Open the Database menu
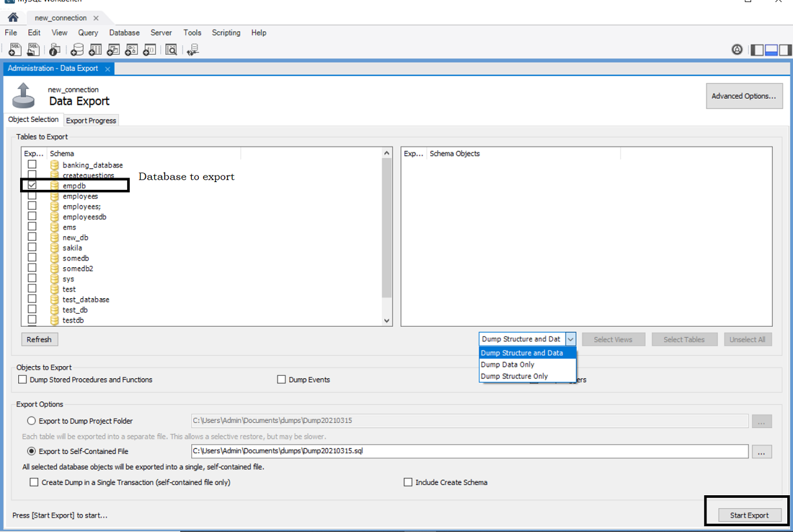Viewport: 793px width, 532px height. (125, 33)
